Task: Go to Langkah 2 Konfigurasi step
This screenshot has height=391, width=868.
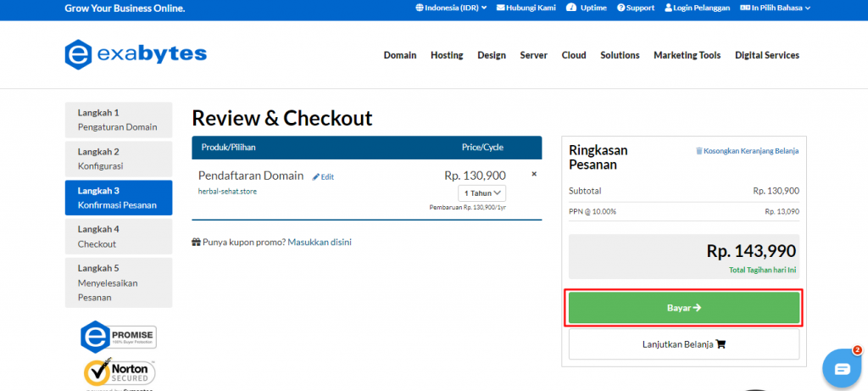Action: [119, 159]
